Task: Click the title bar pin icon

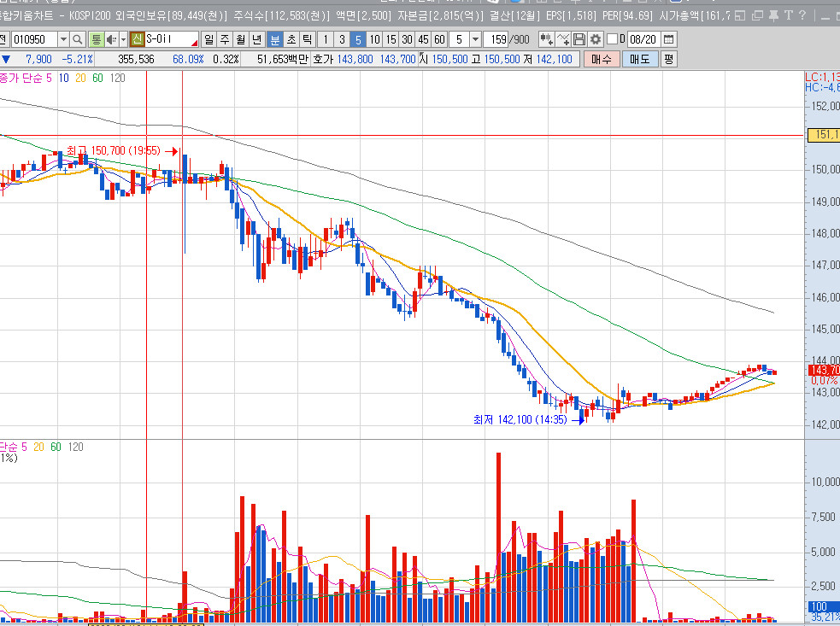Action: tap(773, 15)
